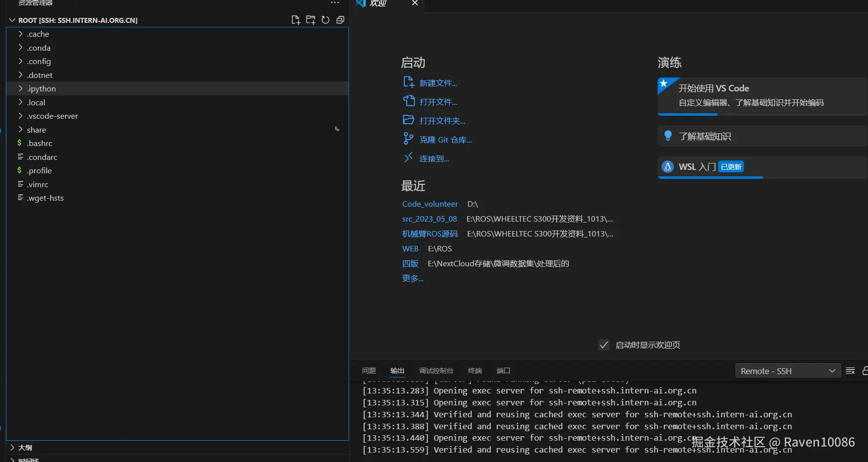Screen dimensions: 868x462
Task: Open recent folder 四版
Action: [410, 263]
